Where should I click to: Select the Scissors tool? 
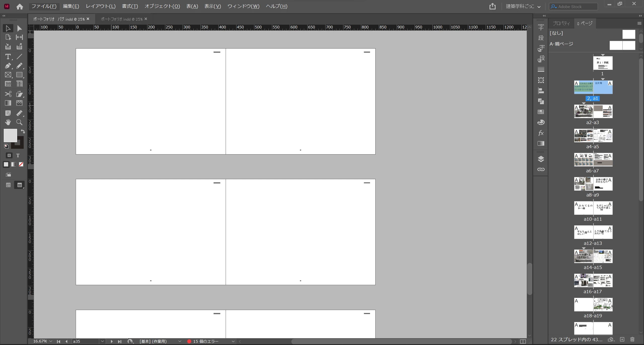[8, 94]
